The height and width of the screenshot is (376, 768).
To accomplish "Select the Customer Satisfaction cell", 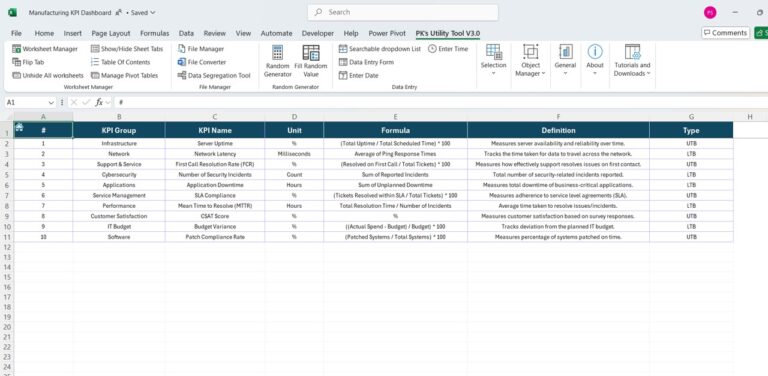I will 119,216.
